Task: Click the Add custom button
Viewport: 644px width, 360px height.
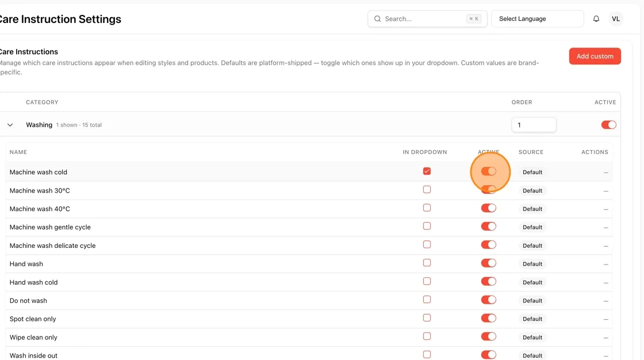Action: (x=595, y=56)
